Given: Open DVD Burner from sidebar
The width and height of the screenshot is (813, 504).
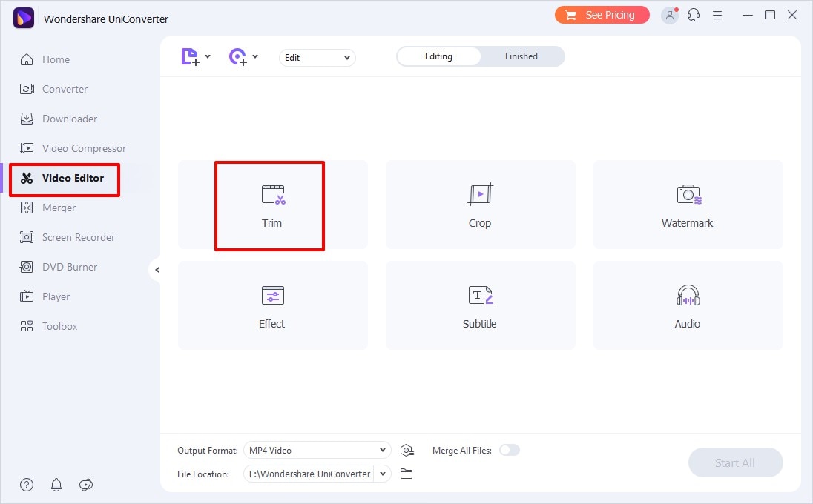Looking at the screenshot, I should click(x=59, y=268).
